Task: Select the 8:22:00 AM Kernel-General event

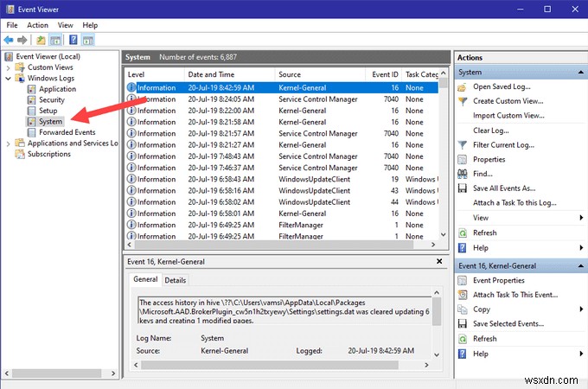Action: tap(282, 111)
